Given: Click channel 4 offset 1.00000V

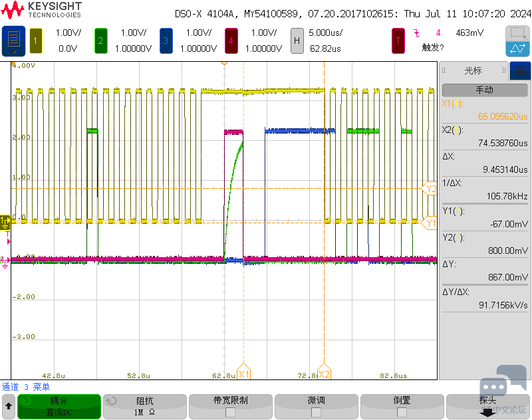Looking at the screenshot, I should (263, 49).
